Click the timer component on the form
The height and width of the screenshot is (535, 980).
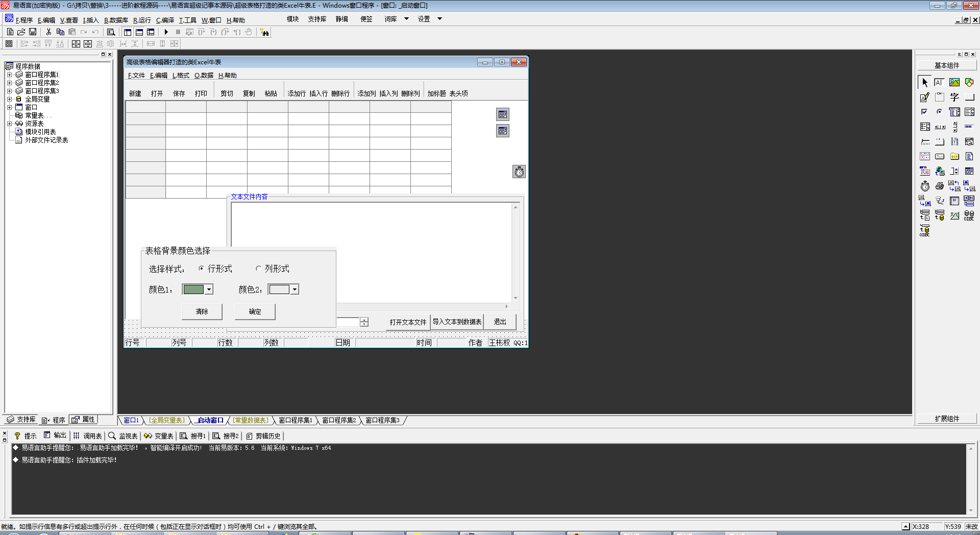pos(519,172)
